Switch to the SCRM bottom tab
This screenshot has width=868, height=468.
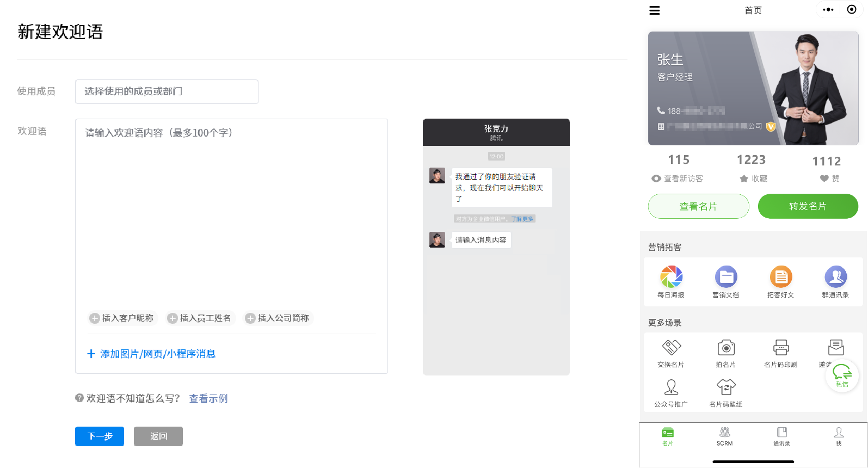[725, 436]
